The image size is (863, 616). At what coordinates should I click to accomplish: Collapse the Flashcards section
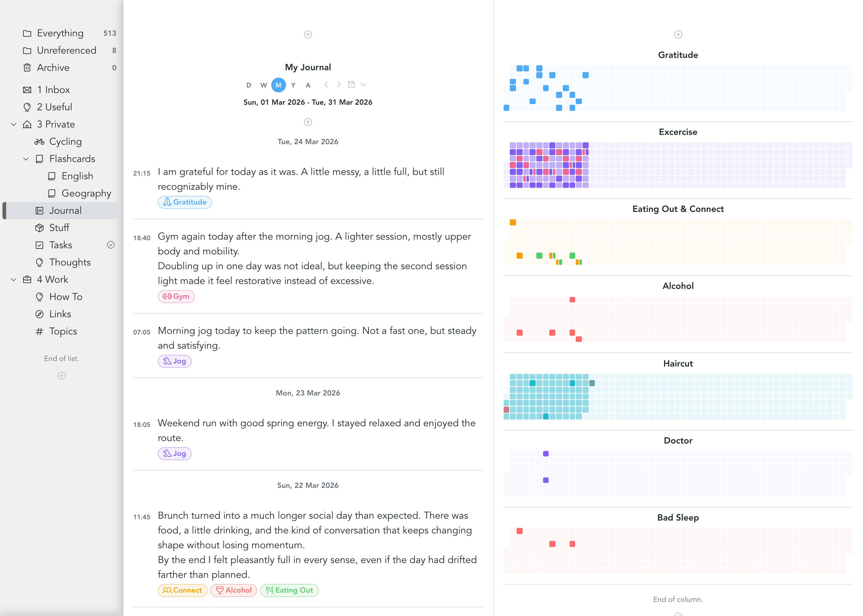[x=25, y=159]
